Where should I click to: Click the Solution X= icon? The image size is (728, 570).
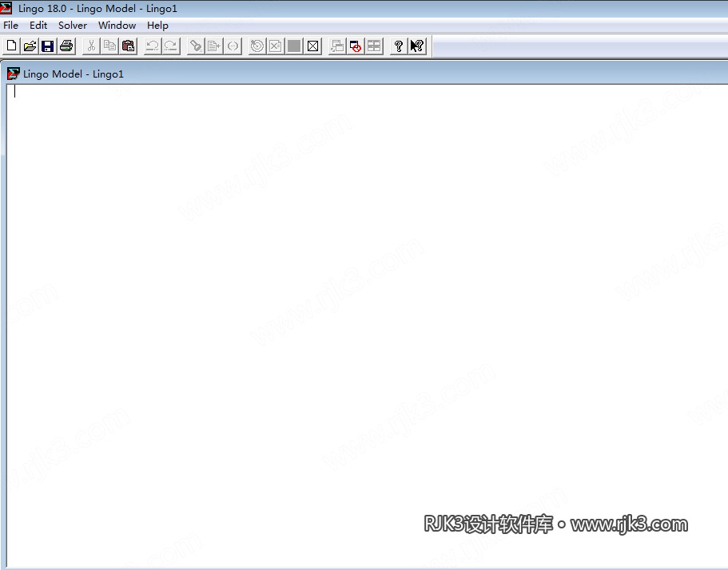click(276, 46)
